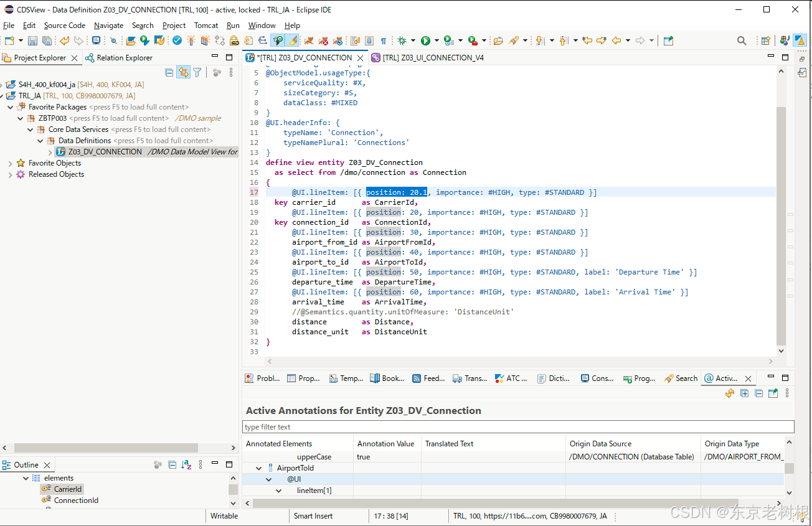The width and height of the screenshot is (812, 526).
Task: Toggle the highlighted ABAP perspective button
Action: pos(799,40)
